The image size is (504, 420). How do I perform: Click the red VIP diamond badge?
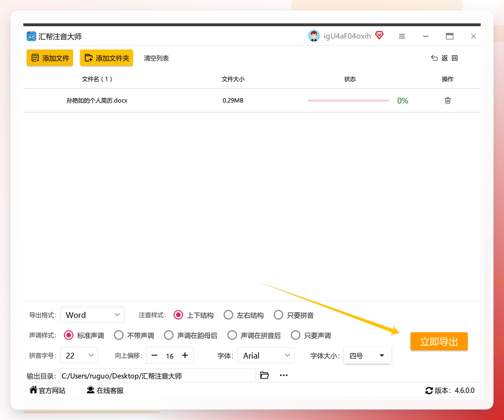(379, 35)
